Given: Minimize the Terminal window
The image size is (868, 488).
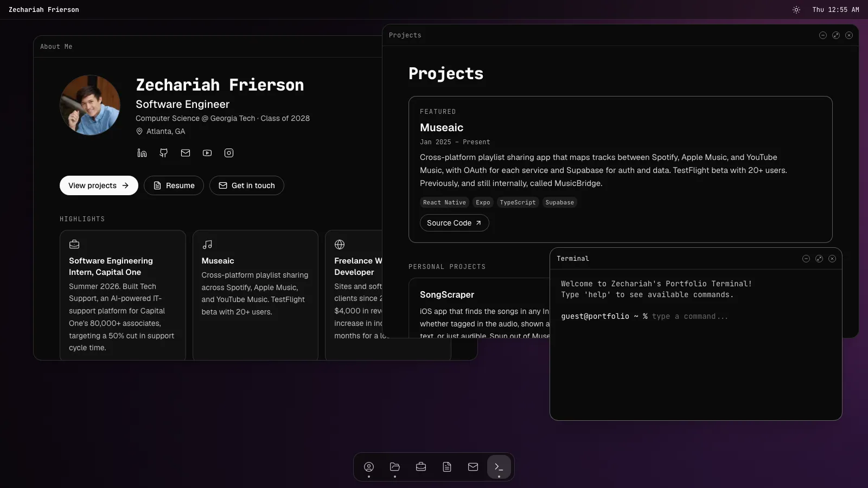Looking at the screenshot, I should 806,259.
